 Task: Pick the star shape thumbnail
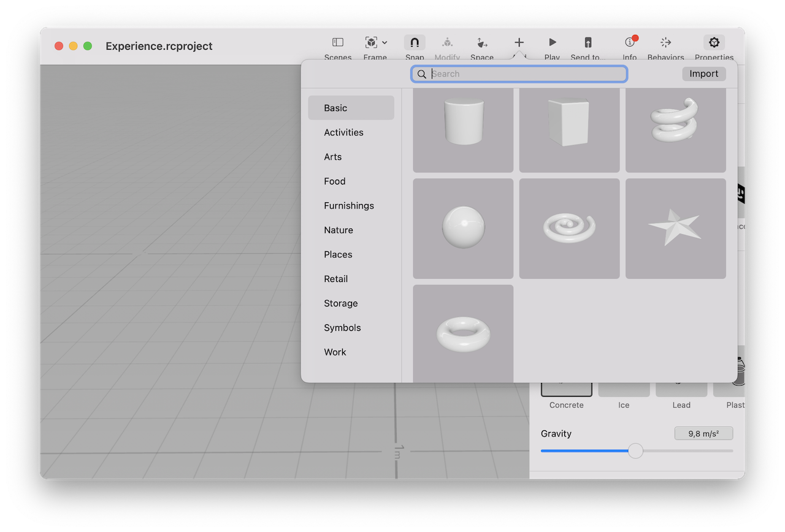tap(675, 228)
